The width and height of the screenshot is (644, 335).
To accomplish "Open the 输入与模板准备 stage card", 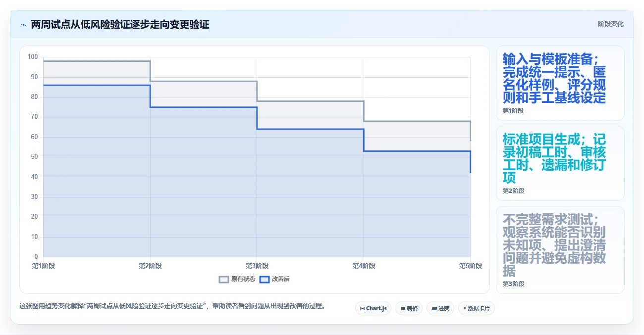I will [560, 83].
